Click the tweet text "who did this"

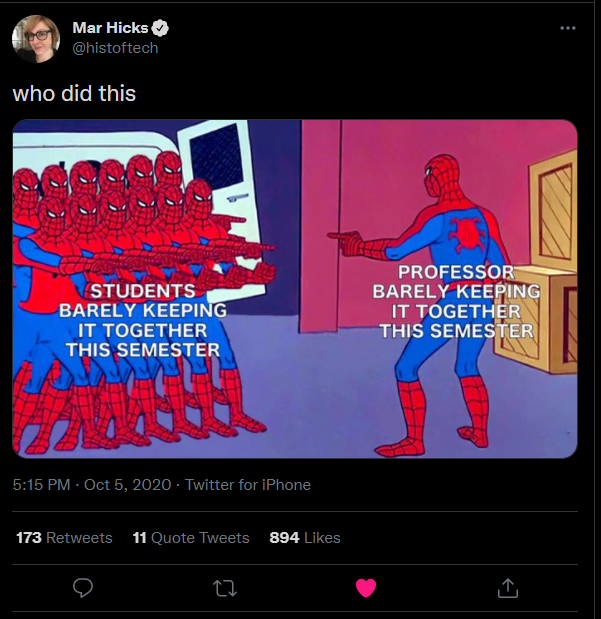(x=73, y=94)
